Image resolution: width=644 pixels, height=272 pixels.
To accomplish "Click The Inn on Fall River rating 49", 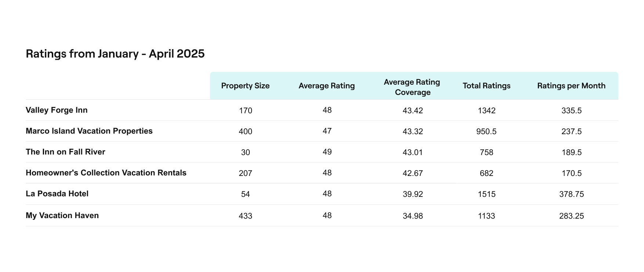I will [327, 152].
